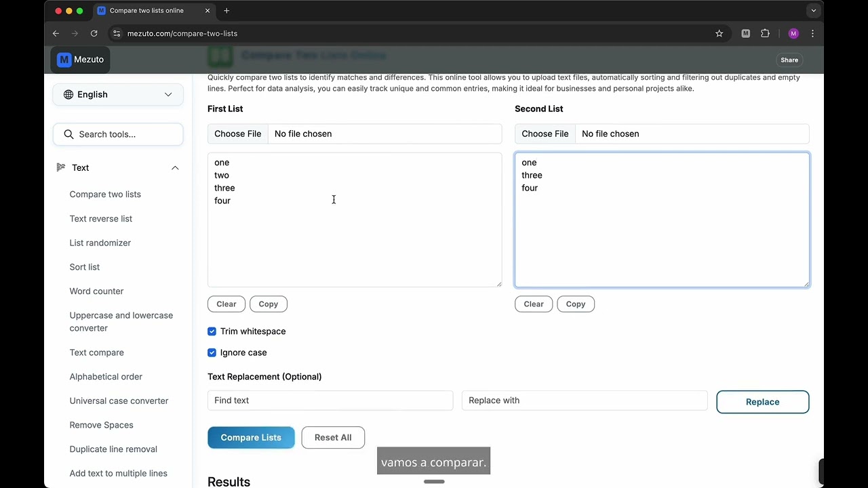Clear the First List text area
The image size is (868, 488).
pos(226,304)
